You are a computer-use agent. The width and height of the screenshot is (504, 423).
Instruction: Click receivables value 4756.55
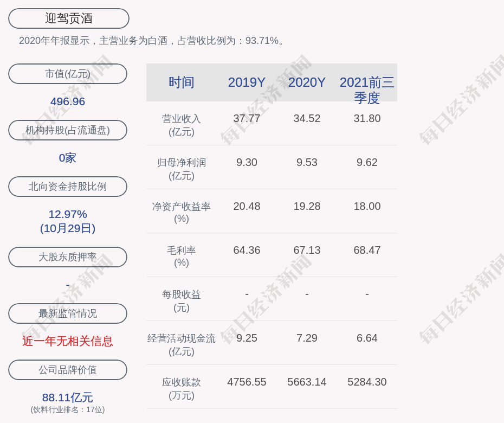click(x=247, y=382)
